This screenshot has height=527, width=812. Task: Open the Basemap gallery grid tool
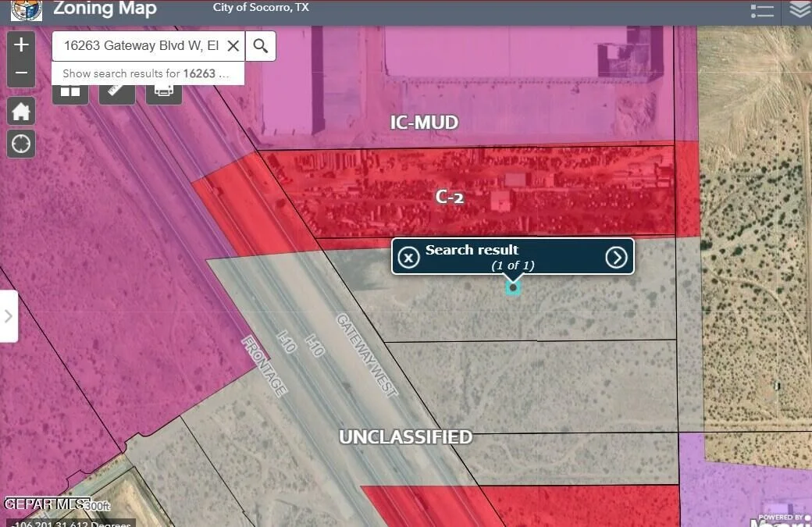tap(70, 91)
